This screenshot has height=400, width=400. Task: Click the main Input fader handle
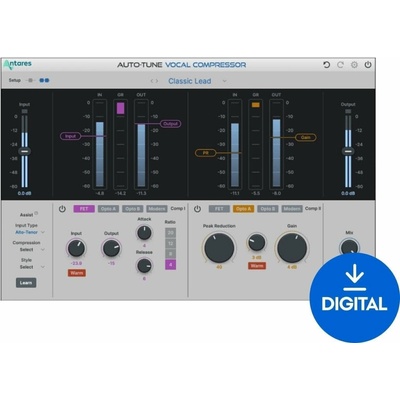[24, 151]
